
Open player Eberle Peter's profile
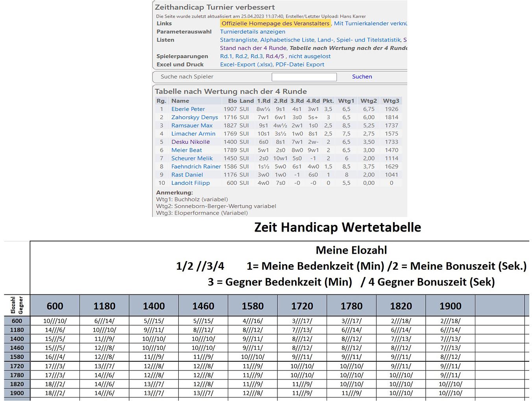(x=188, y=109)
